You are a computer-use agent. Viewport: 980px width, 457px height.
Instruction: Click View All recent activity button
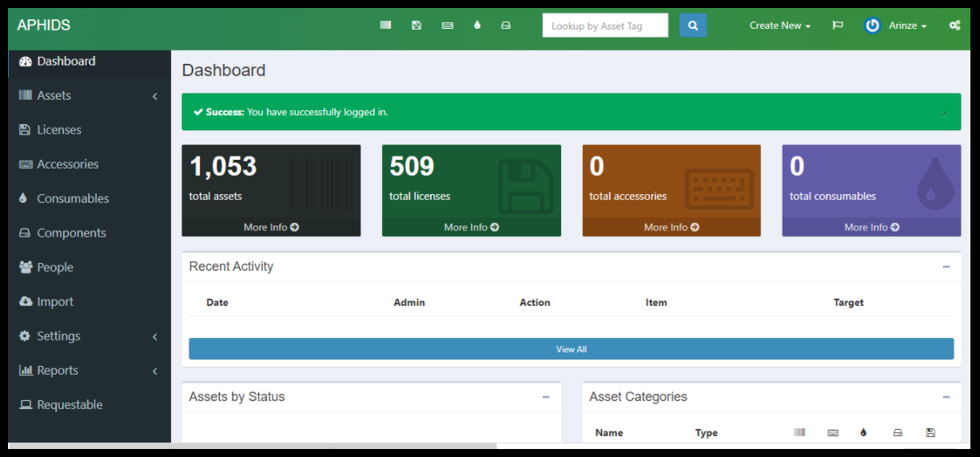click(572, 349)
